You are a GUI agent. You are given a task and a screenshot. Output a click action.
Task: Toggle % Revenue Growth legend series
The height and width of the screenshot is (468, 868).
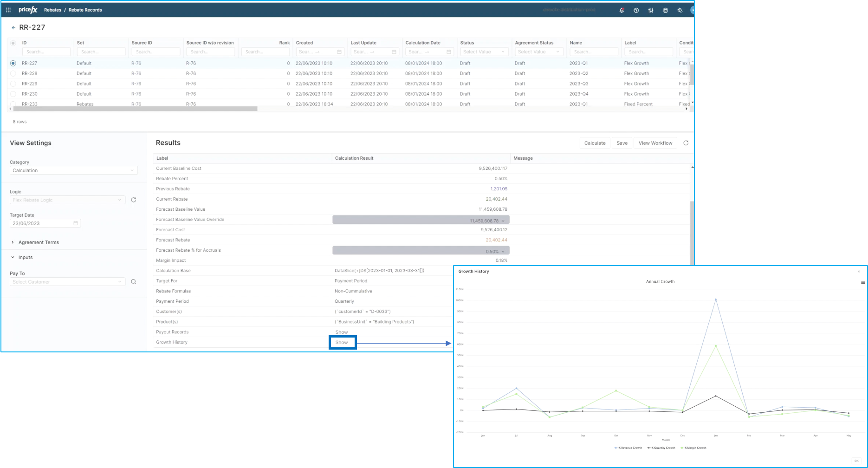pos(628,448)
